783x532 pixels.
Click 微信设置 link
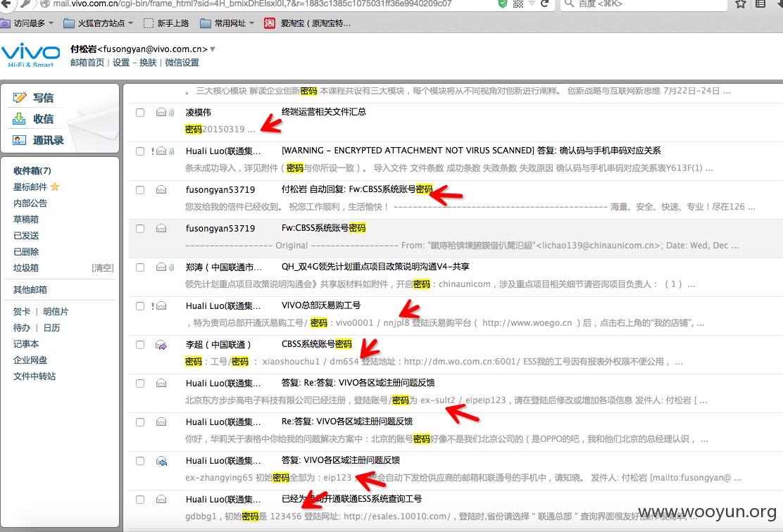coord(182,63)
